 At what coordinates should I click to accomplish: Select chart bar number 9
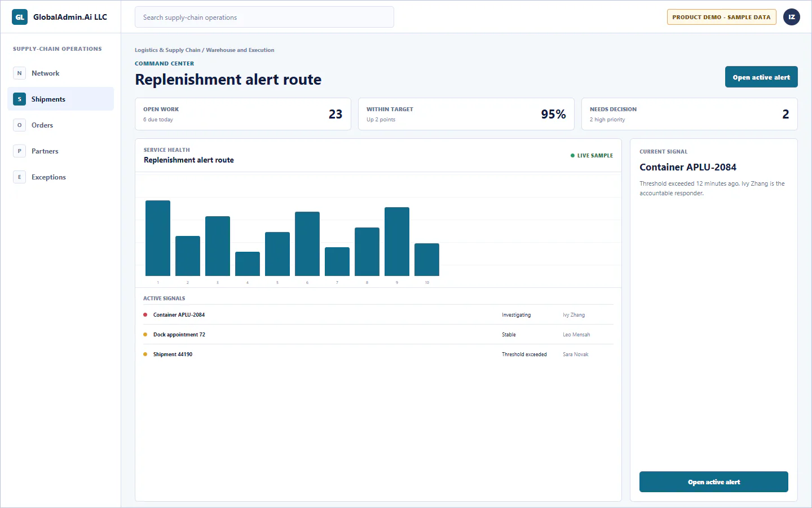(x=397, y=242)
